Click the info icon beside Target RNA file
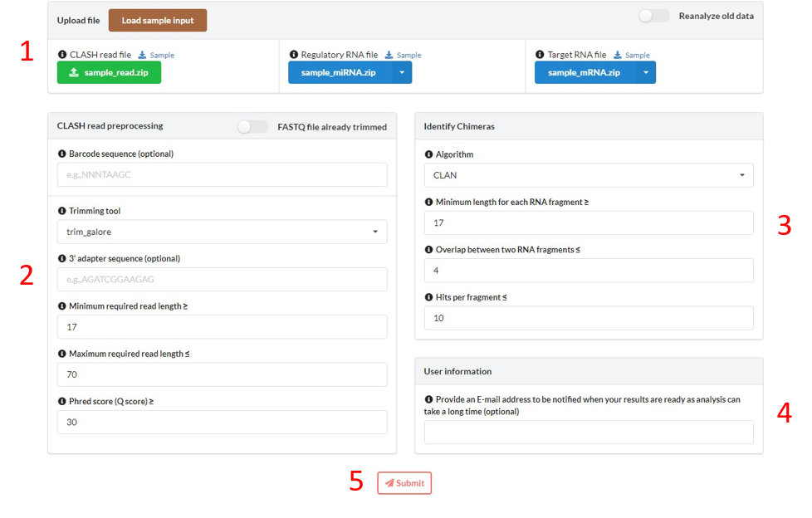The image size is (812, 518). coord(540,55)
